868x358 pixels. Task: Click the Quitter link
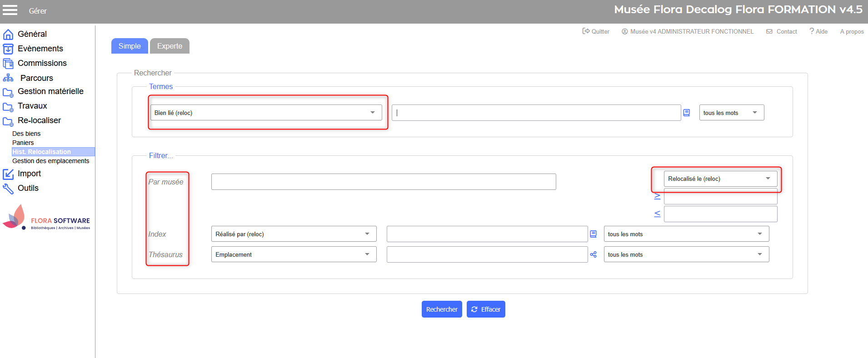[596, 31]
